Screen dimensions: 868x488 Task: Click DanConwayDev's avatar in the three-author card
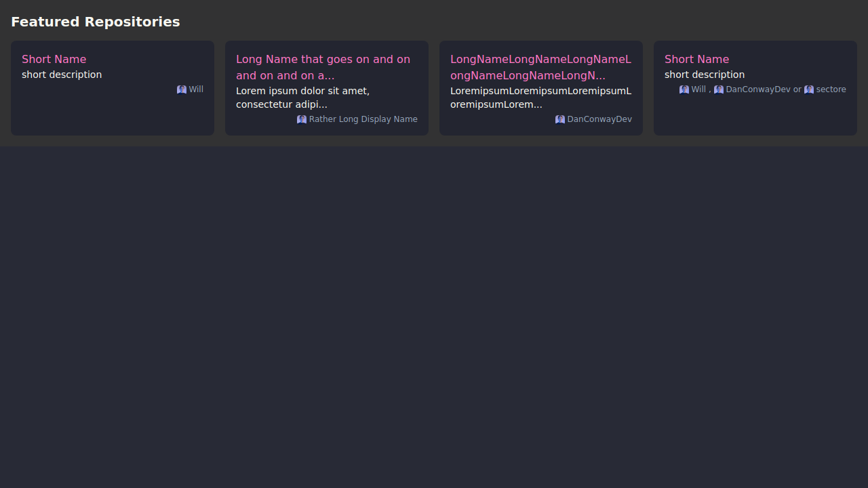click(x=719, y=89)
